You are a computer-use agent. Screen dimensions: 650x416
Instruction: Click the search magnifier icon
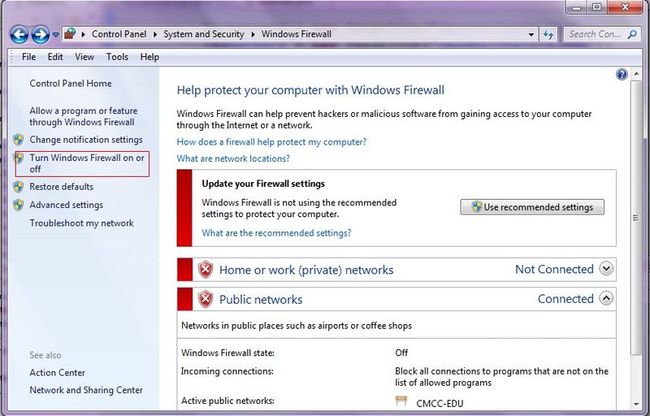[632, 34]
